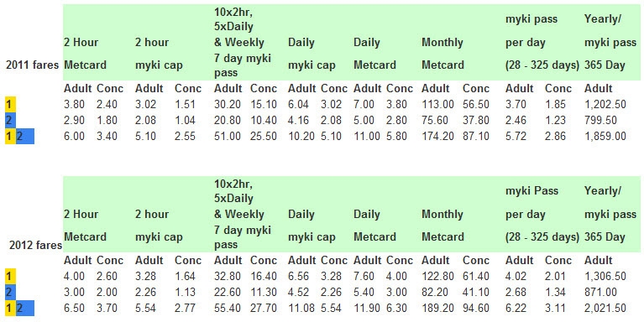Select 2012 zone 1+2 yearly price 2,021.50
The width and height of the screenshot is (644, 322).
click(605, 309)
